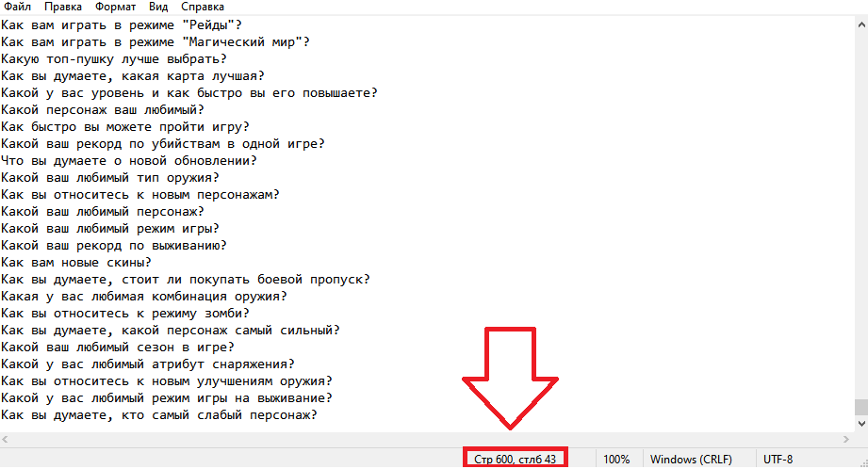Open the Справка menu
Viewport: 868px width, 469px height.
[203, 7]
